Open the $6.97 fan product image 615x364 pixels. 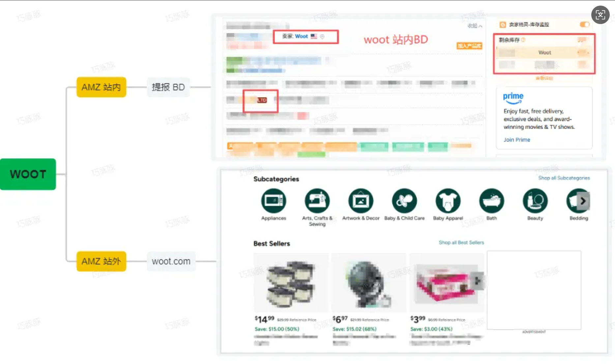coord(368,283)
